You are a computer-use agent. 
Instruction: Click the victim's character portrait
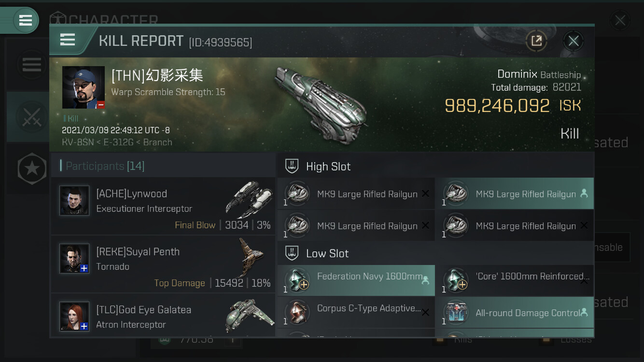[84, 87]
